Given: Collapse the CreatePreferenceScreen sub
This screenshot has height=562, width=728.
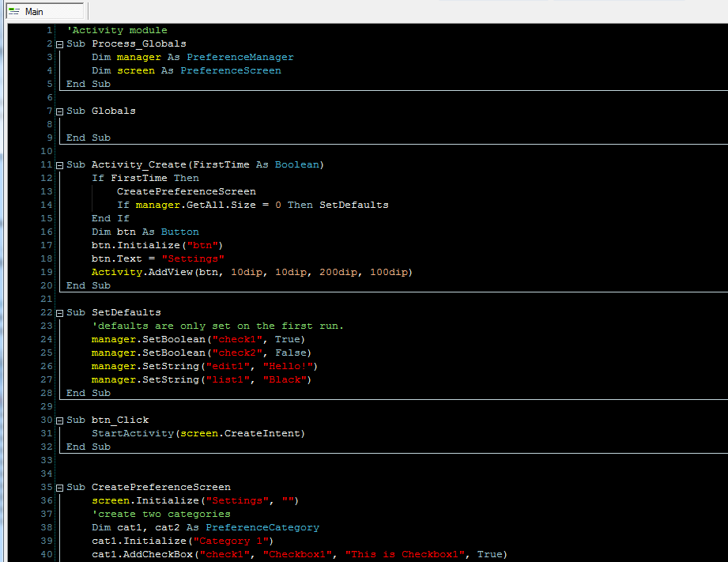Looking at the screenshot, I should pyautogui.click(x=58, y=487).
